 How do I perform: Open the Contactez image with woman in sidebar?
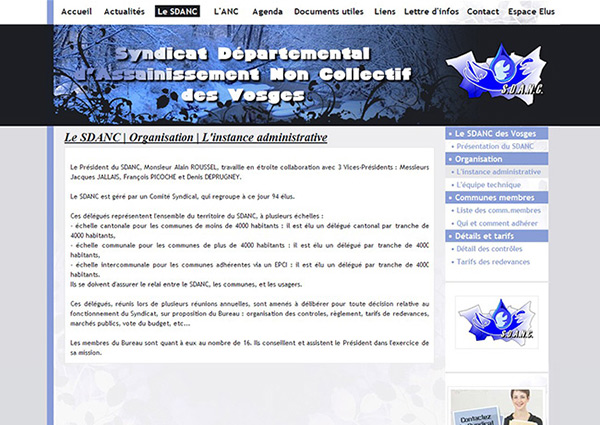tap(497, 407)
